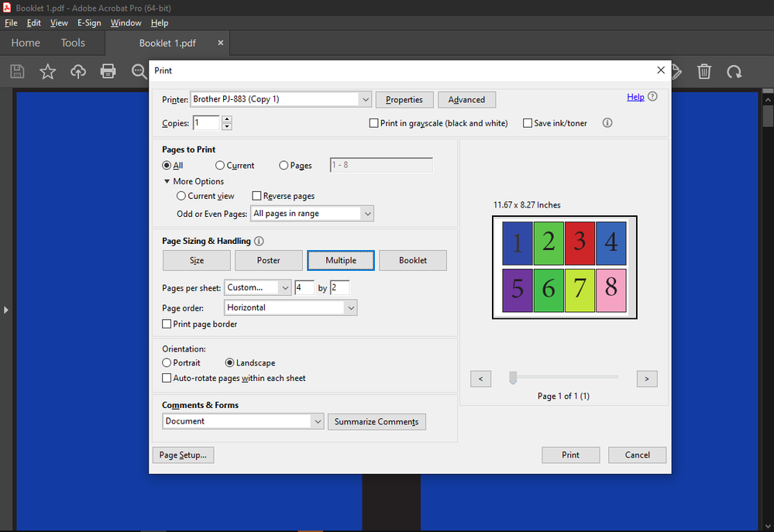Select the Current page radio button

[220, 165]
